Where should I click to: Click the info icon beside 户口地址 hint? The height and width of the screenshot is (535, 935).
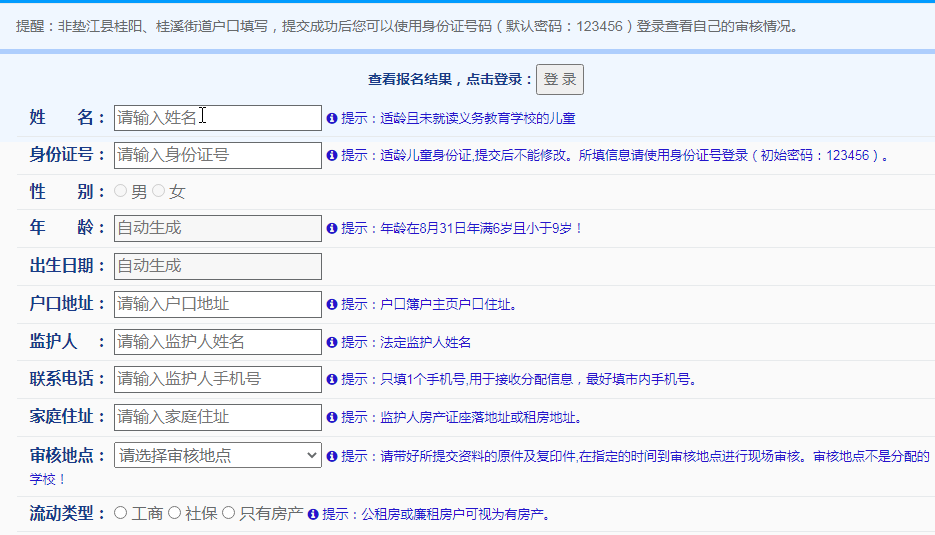point(332,305)
